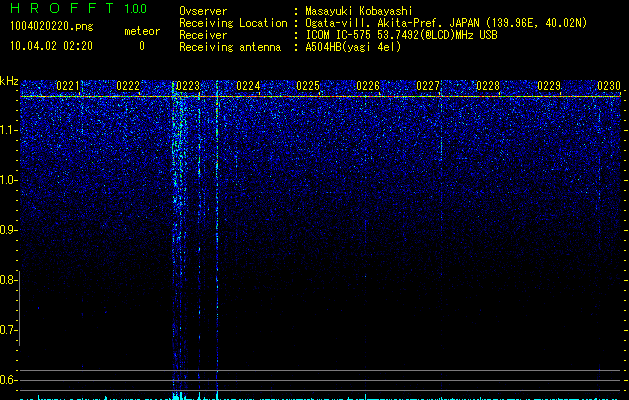The width and height of the screenshot is (629, 400).
Task: Select antenna text A504HB(yagi 4el)
Action: (353, 47)
